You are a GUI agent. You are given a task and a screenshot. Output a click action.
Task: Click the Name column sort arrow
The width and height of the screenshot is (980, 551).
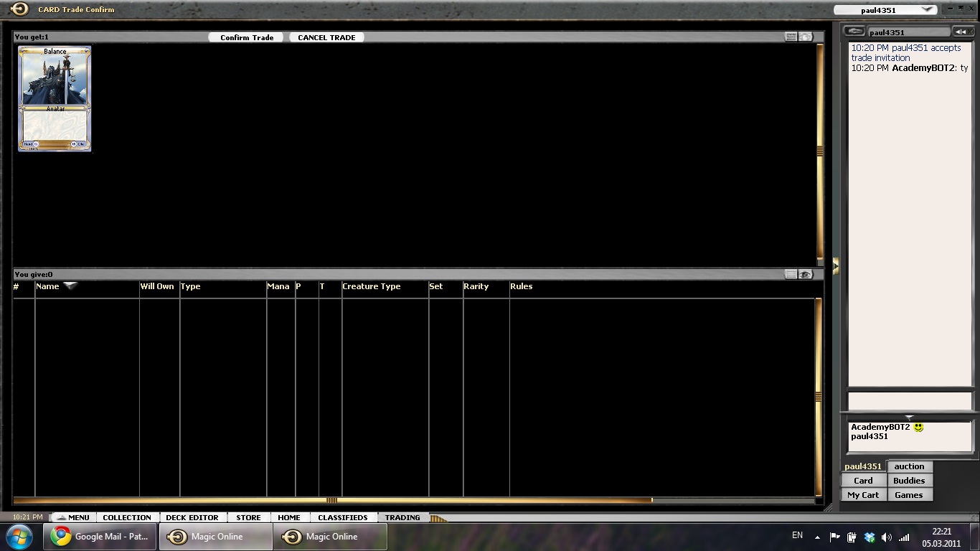coord(70,286)
